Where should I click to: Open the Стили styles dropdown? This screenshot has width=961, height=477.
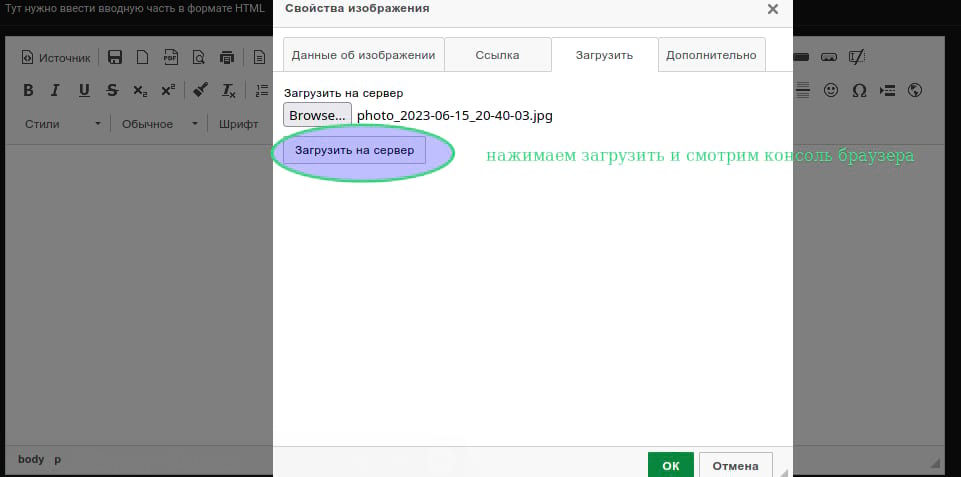click(x=63, y=124)
